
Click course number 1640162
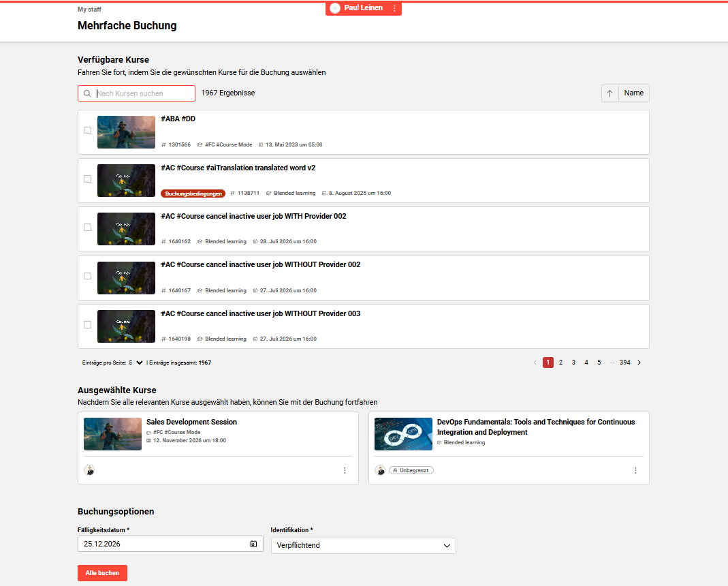point(179,242)
